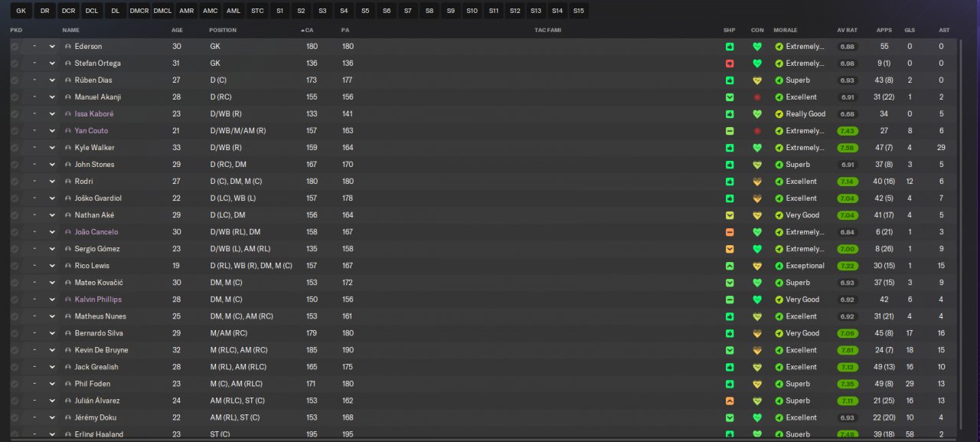This screenshot has height=442, width=980.
Task: Sort by the CA column header
Action: point(309,30)
